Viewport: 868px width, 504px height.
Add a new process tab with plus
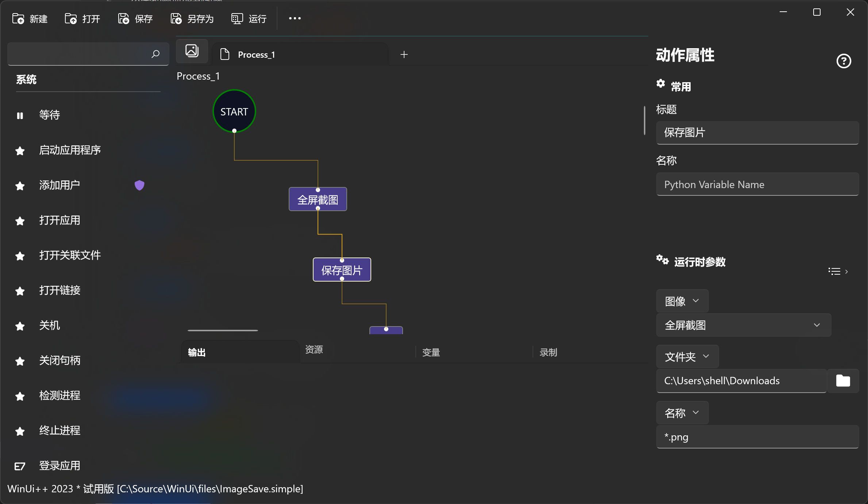(404, 54)
